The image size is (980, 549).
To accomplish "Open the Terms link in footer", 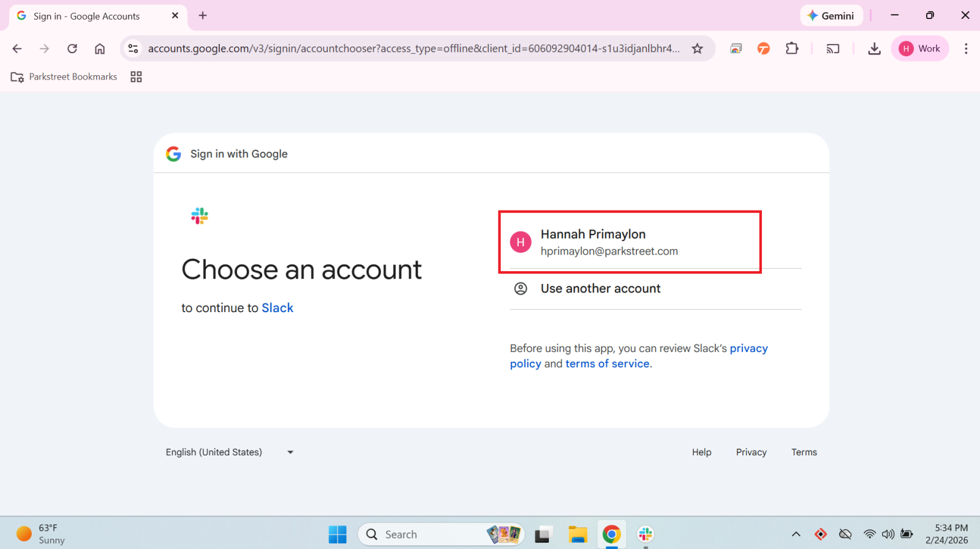I will click(x=804, y=452).
